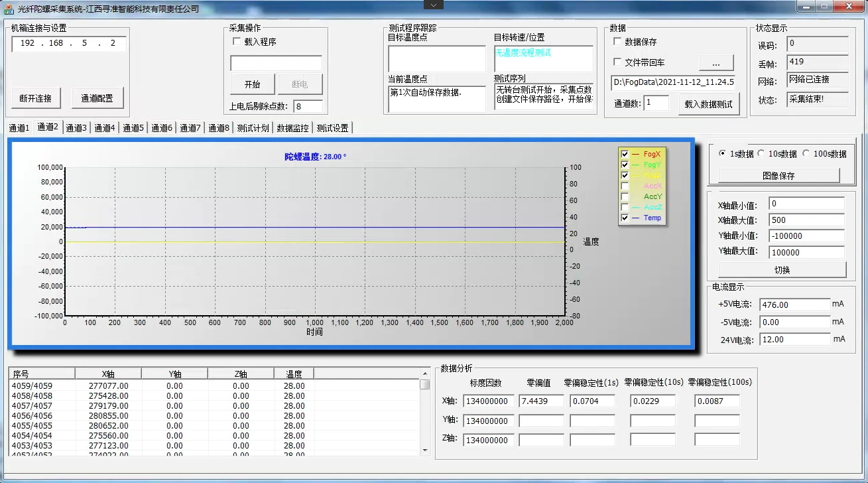The image size is (868, 483).
Task: Click the 断开连接 button
Action: tap(36, 98)
